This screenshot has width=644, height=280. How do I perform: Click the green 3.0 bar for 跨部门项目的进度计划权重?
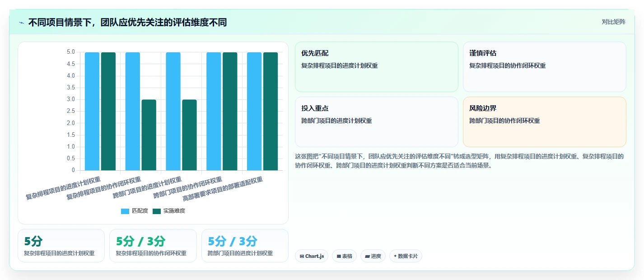click(190, 135)
